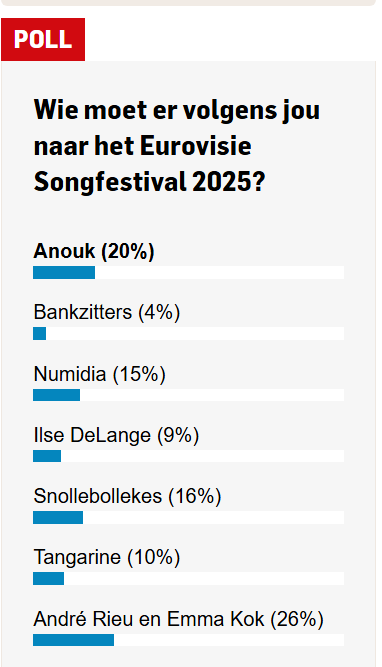Select the Tangarine (10%) option label

point(107,557)
